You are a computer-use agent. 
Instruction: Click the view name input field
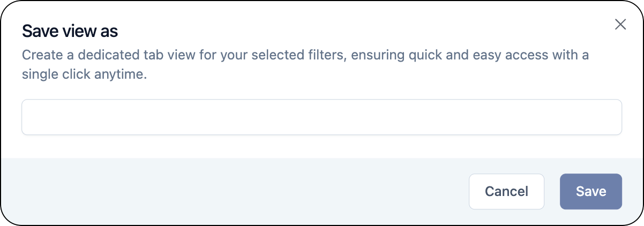(x=321, y=117)
